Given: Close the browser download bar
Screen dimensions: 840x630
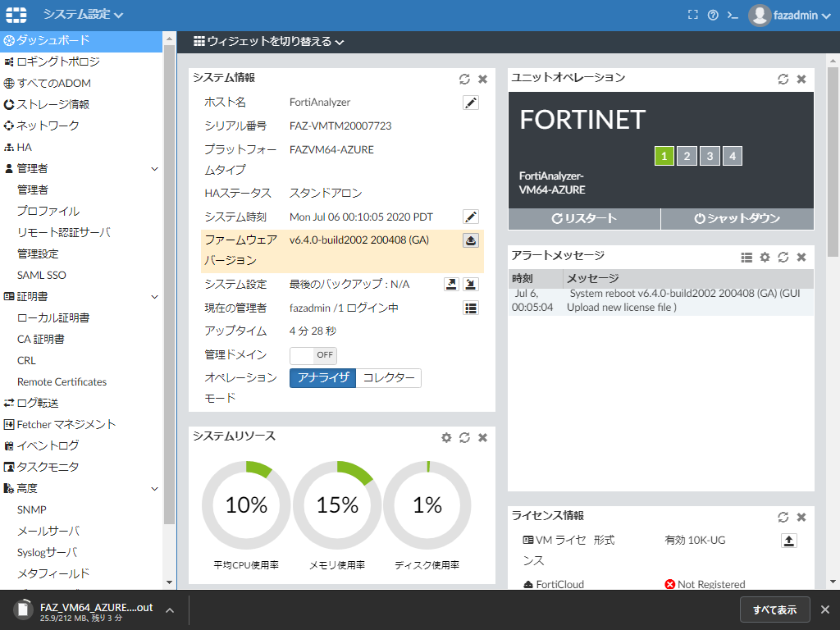Looking at the screenshot, I should pyautogui.click(x=825, y=609).
